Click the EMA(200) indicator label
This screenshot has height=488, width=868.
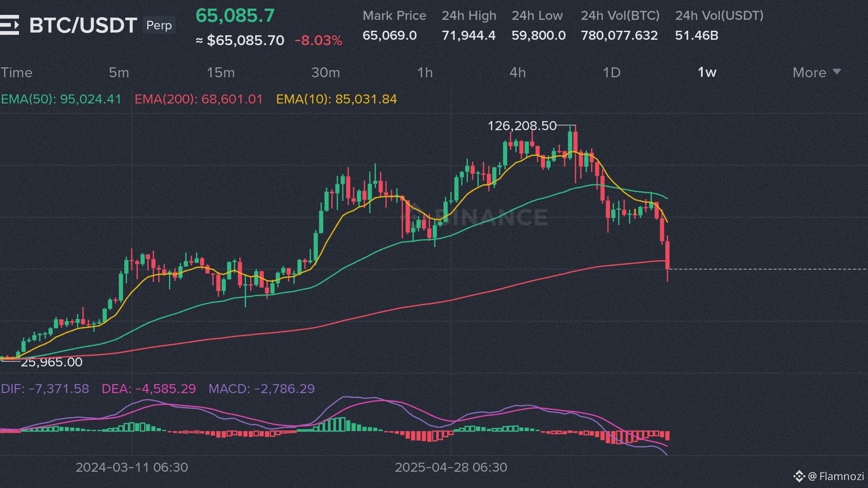(198, 99)
